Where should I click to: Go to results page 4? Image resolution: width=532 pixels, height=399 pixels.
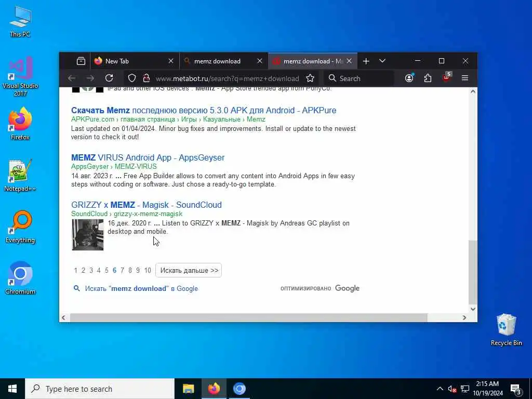point(99,270)
